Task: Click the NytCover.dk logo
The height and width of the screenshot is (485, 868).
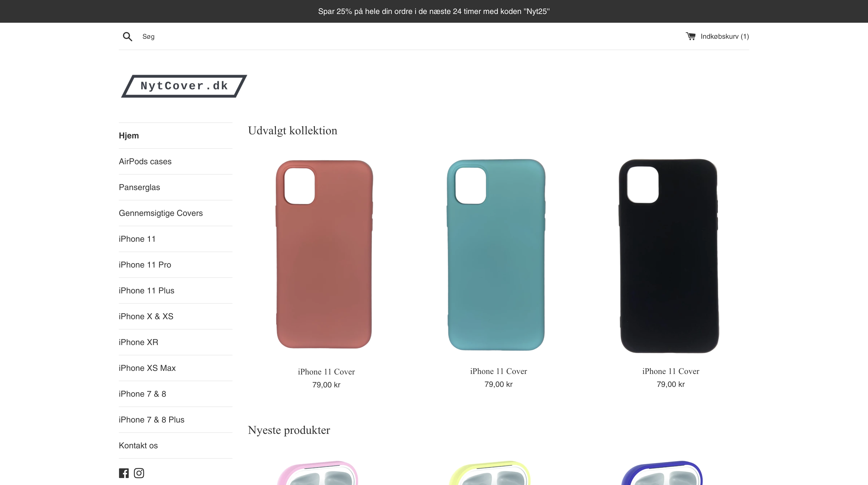Action: click(184, 86)
